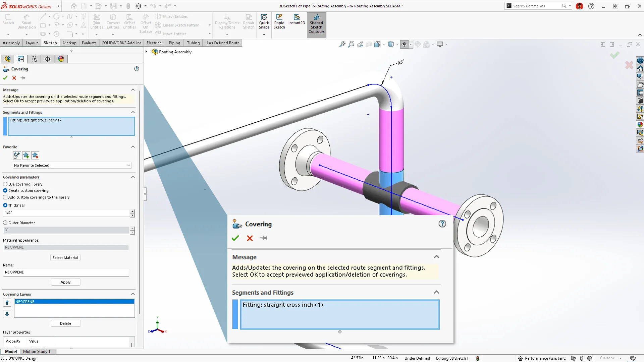Viewport: 644px width, 362px height.
Task: Collapse the Segments and Fittings section
Action: pyautogui.click(x=133, y=112)
